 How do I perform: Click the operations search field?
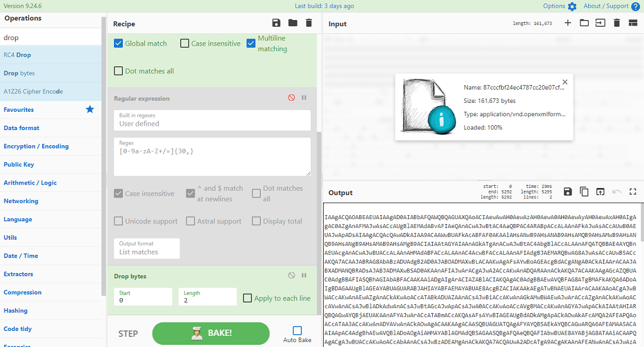51,37
